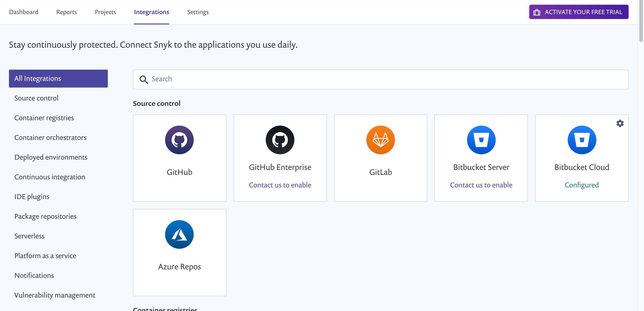Open Bitbucket Cloud settings gear

620,123
